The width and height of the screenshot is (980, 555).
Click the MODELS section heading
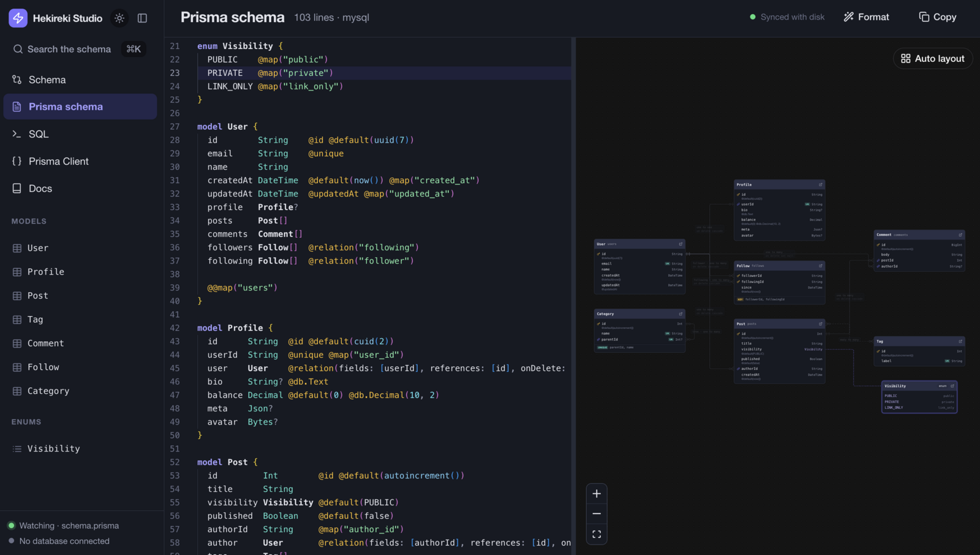click(29, 221)
